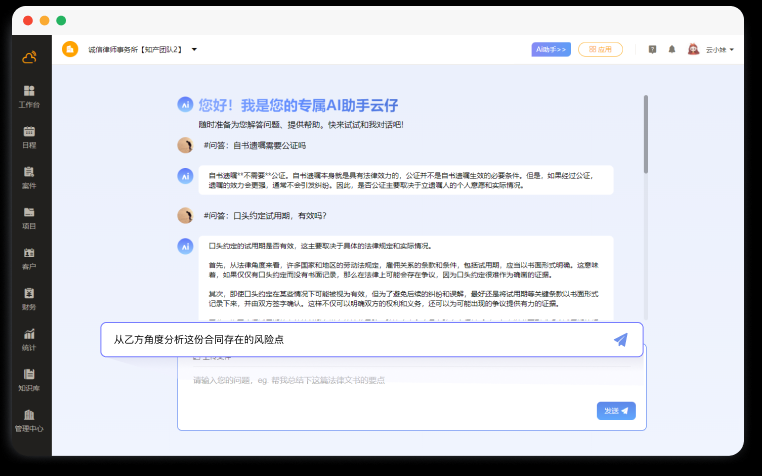Open the 项目 projects folder icon
Image resolution: width=762 pixels, height=476 pixels.
point(29,217)
